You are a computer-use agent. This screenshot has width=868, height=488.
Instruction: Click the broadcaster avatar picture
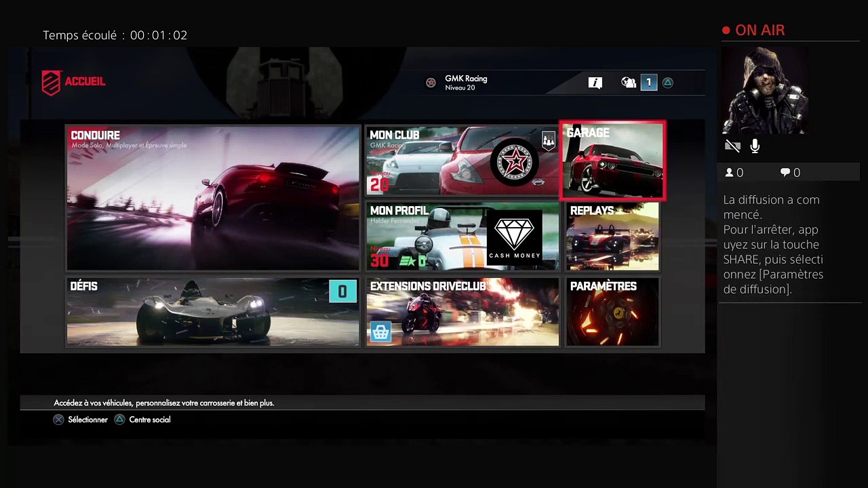pos(766,90)
